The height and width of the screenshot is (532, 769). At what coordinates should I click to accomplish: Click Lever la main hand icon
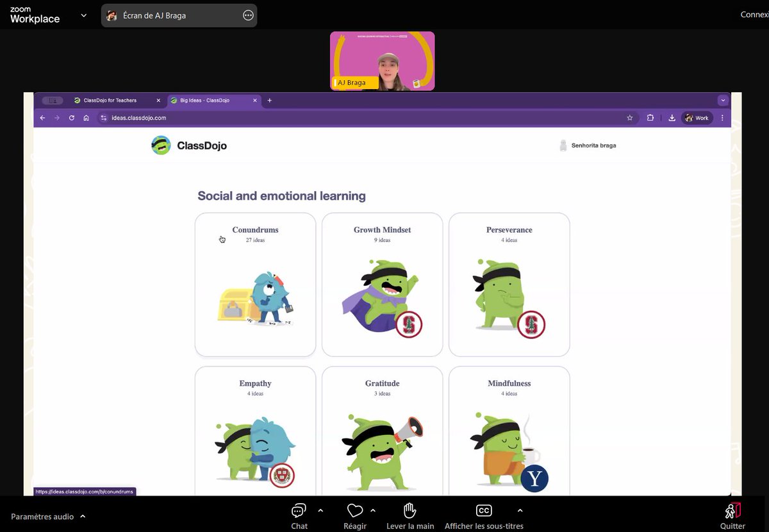pyautogui.click(x=410, y=511)
